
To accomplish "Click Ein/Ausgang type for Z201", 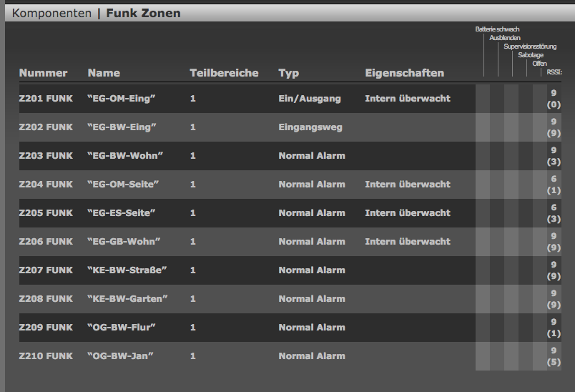I will (x=310, y=99).
